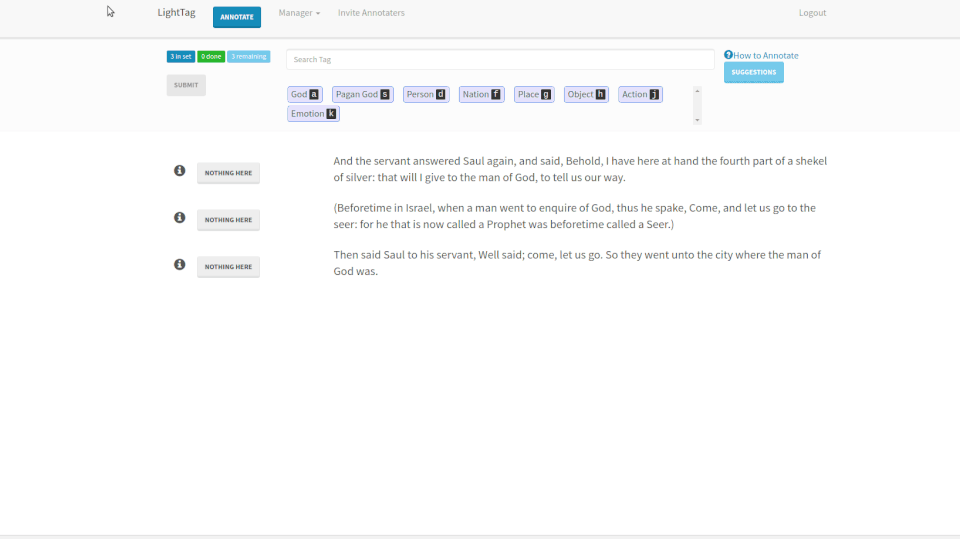Open info icon for the Saul servant sentence
The height and width of the screenshot is (539, 960).
(x=179, y=170)
